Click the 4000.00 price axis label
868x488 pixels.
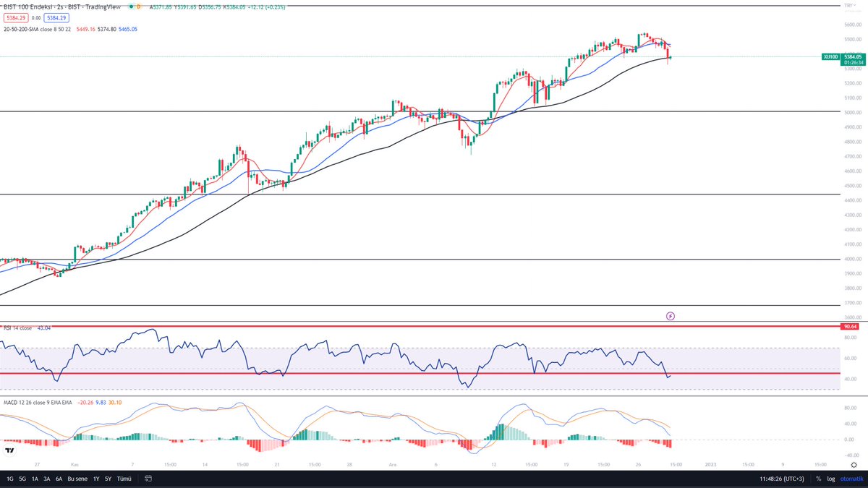pos(852,259)
